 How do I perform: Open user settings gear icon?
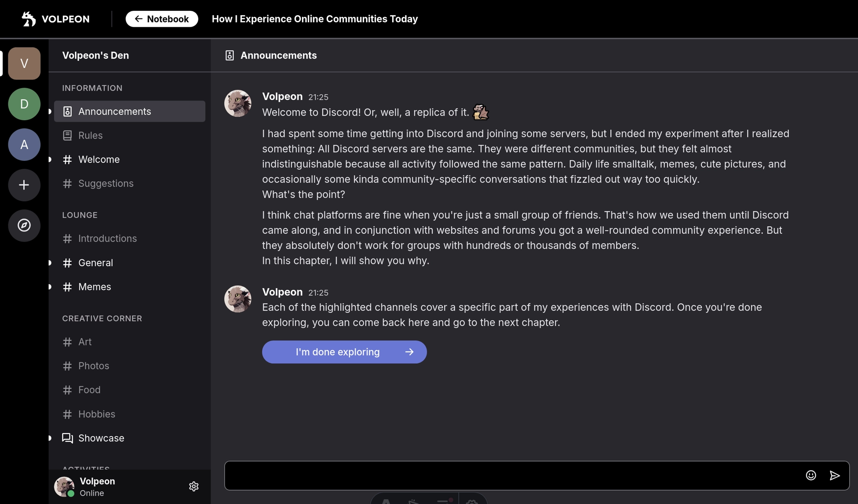pos(194,486)
